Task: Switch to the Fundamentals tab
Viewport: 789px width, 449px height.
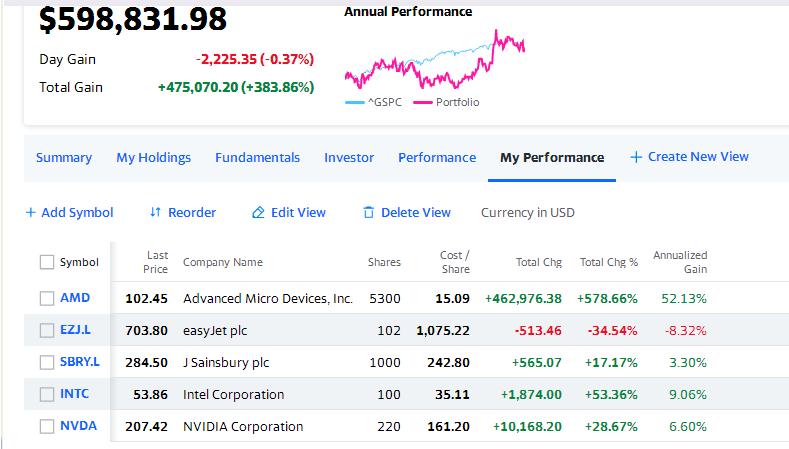Action: [x=257, y=158]
